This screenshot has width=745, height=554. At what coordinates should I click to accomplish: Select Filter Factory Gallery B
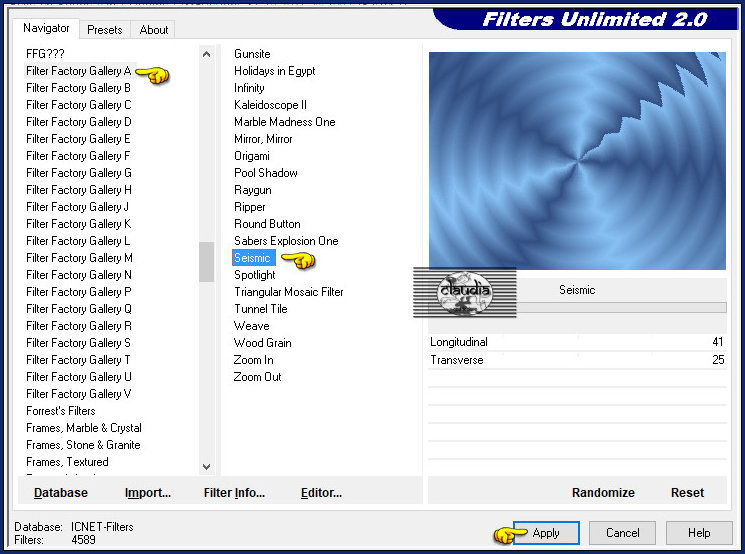[78, 88]
